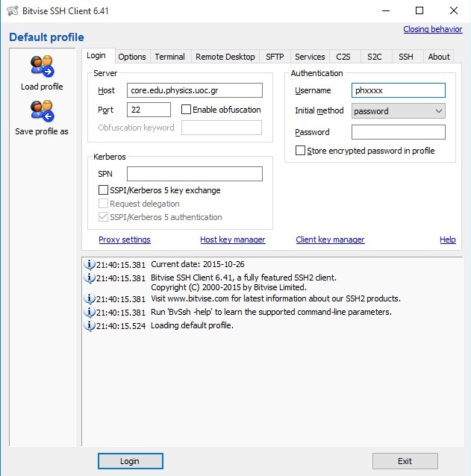Click the Obfuscation keyword field
The width and height of the screenshot is (471, 476).
pos(222,128)
